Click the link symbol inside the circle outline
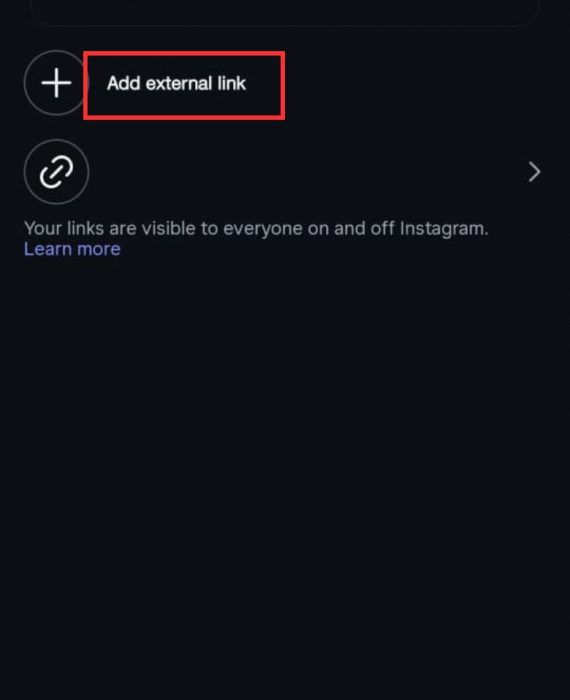570x700 pixels. 56,172
